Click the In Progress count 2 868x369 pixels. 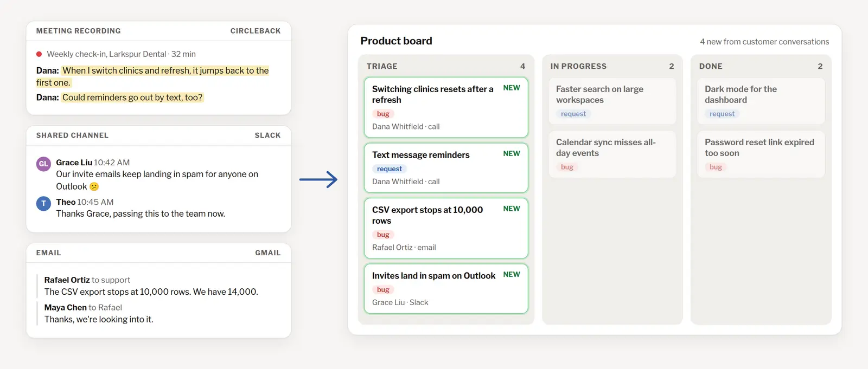click(672, 66)
